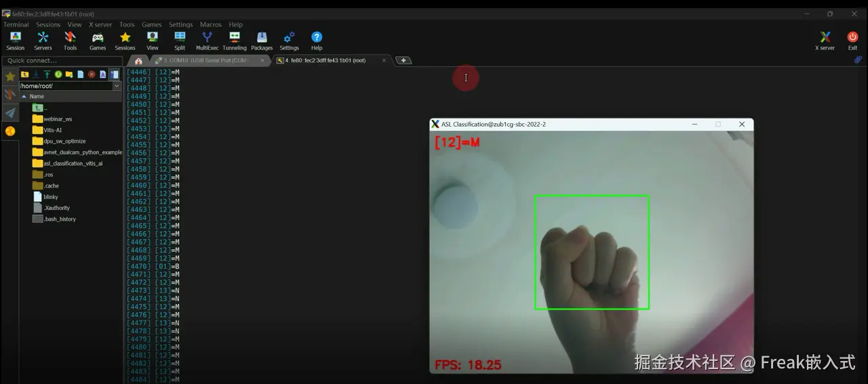Viewport: 868px width, 384px height.
Task: Click the X server icon at top right
Action: pos(825,41)
